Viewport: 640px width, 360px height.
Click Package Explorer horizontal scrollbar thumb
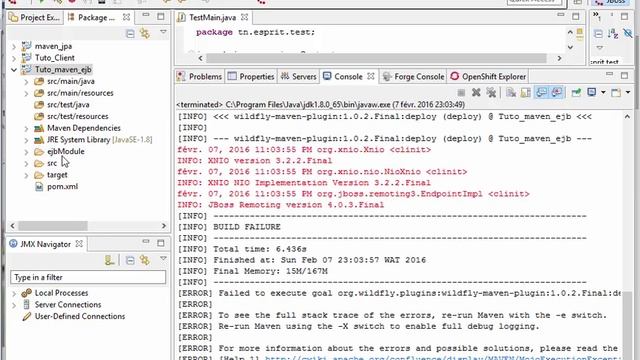coord(53,226)
